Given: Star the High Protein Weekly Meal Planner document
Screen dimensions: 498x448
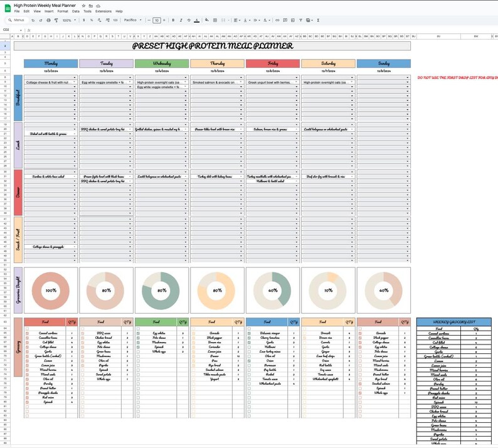Looking at the screenshot, I should [83, 6].
